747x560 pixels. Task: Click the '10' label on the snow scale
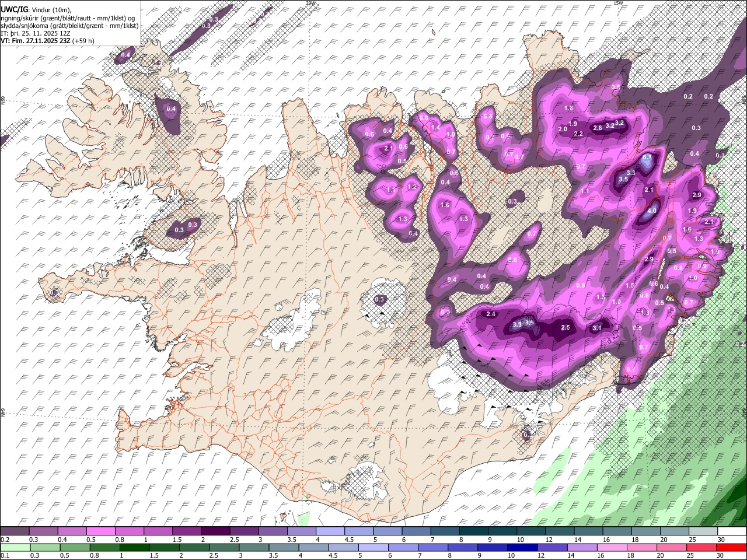coord(520,540)
